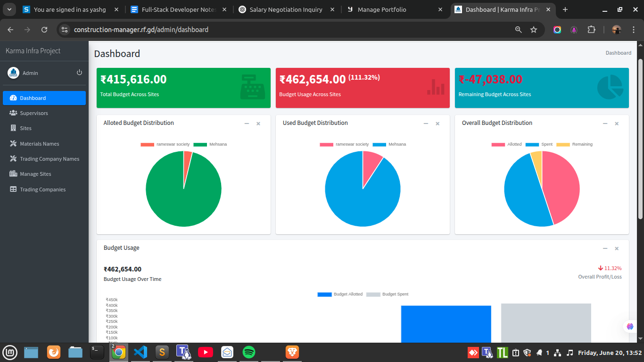This screenshot has height=362, width=644.
Task: Click the power logout icon beside Admin
Action: 79,73
